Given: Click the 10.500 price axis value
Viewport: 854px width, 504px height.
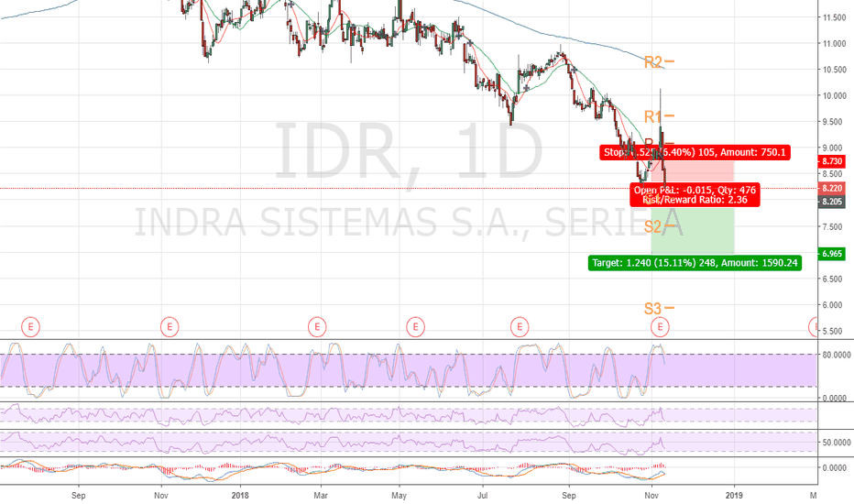Looking at the screenshot, I should (835, 70).
